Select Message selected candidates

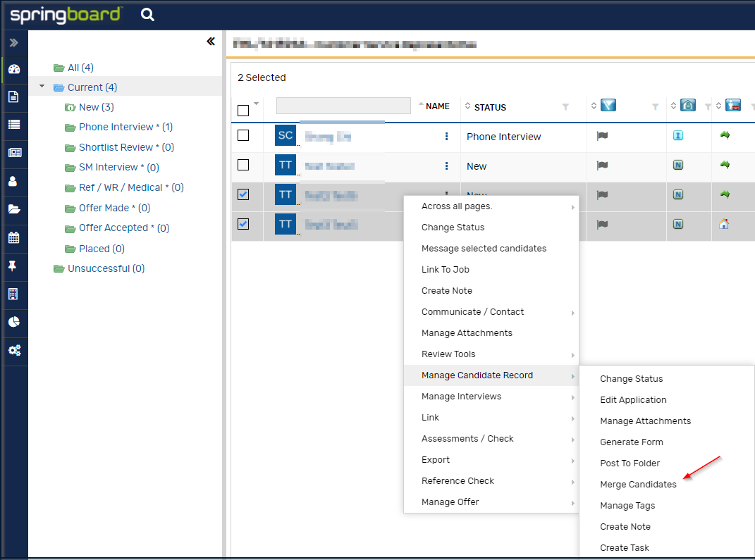(484, 248)
